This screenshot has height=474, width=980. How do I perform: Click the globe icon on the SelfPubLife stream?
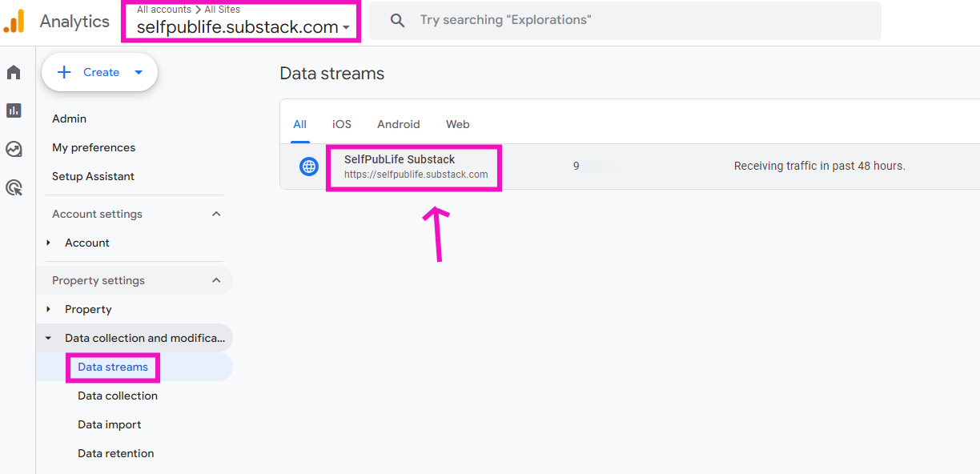click(309, 166)
